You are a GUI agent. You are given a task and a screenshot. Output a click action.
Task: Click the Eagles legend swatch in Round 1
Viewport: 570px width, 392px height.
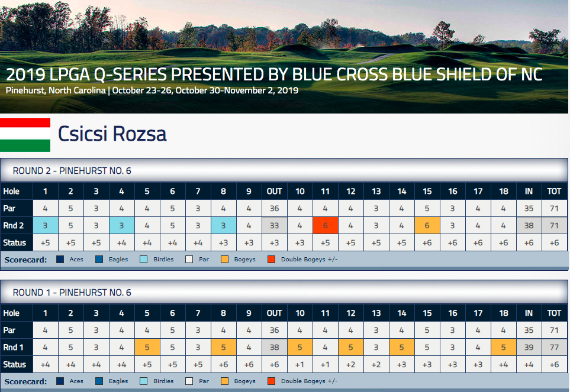[99, 381]
